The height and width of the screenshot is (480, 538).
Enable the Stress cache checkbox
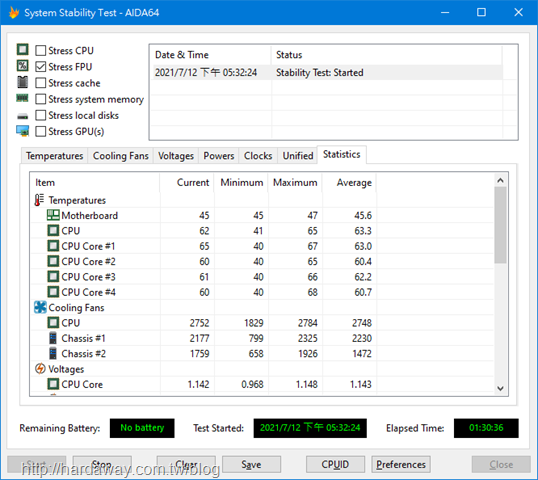pos(40,83)
